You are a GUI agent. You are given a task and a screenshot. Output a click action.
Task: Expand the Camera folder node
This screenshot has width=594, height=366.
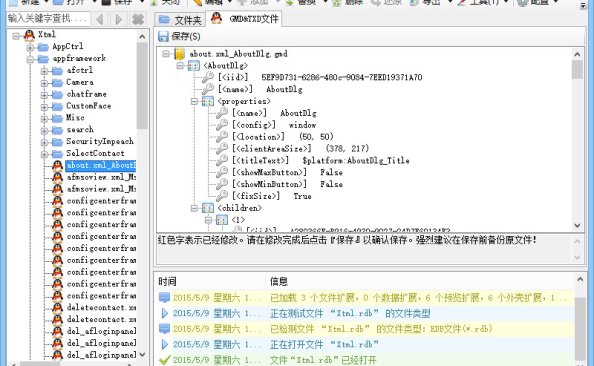point(44,83)
